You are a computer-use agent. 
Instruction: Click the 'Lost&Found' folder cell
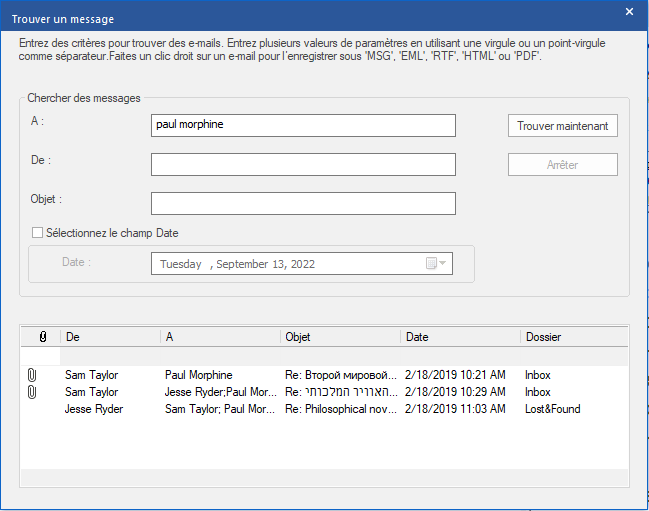(x=553, y=409)
